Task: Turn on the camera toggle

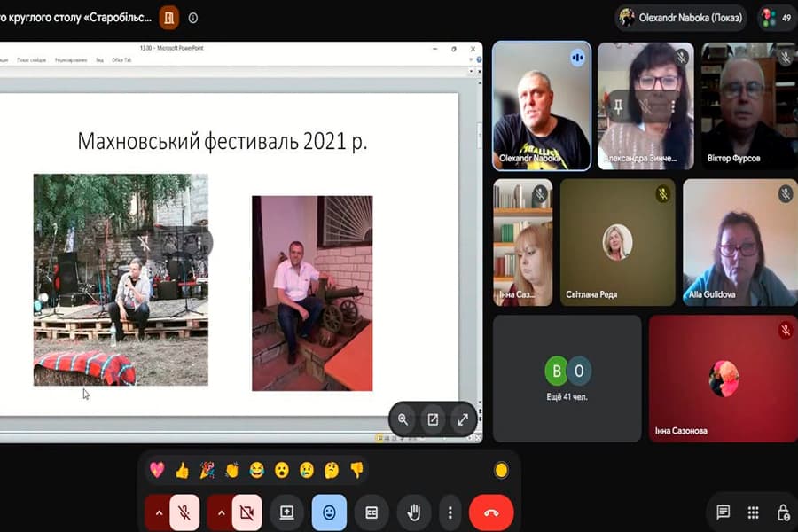Action: tap(247, 512)
